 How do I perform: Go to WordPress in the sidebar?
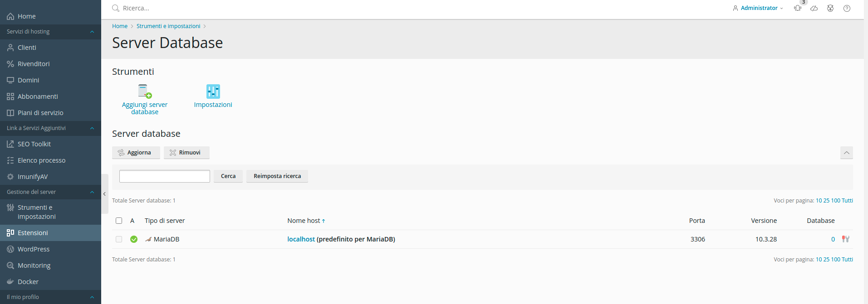[33, 249]
